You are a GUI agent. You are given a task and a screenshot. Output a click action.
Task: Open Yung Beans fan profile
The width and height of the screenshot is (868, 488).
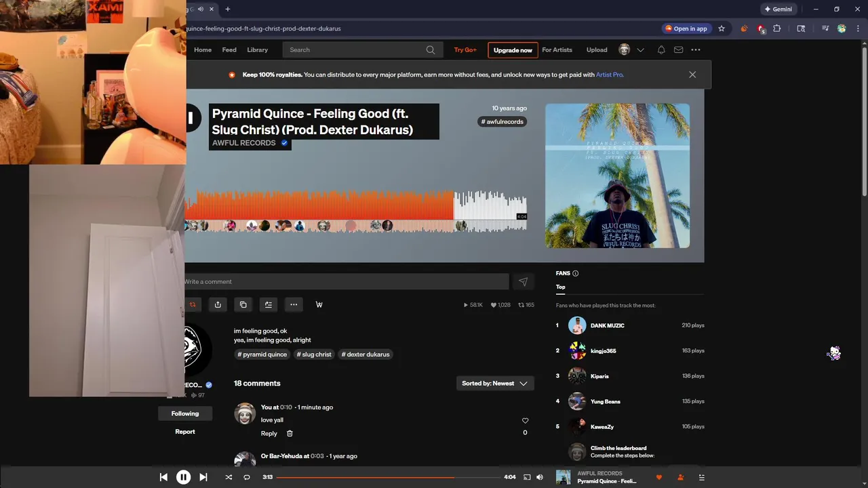coord(606,402)
